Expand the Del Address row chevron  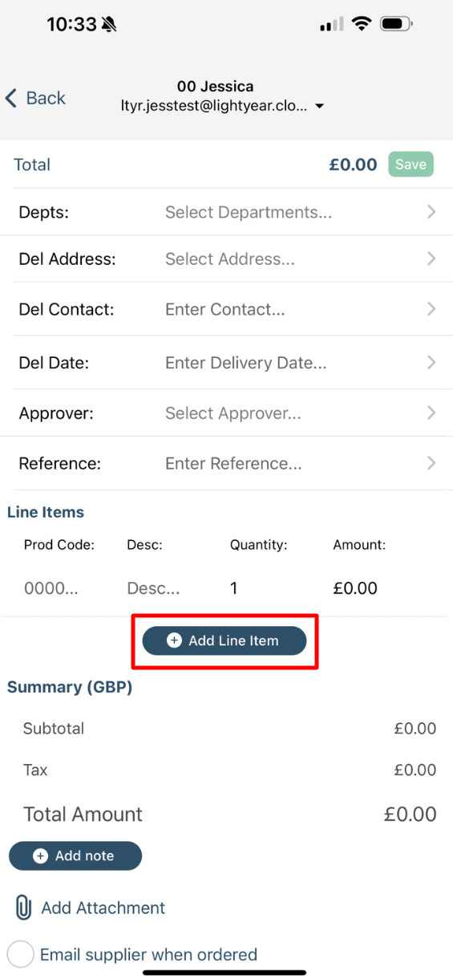(x=431, y=258)
